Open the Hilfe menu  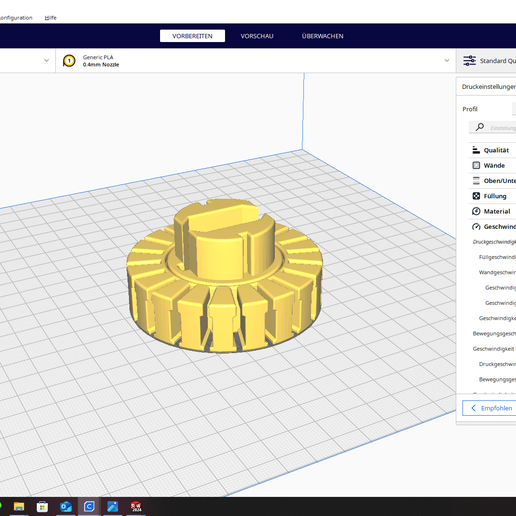[x=50, y=18]
